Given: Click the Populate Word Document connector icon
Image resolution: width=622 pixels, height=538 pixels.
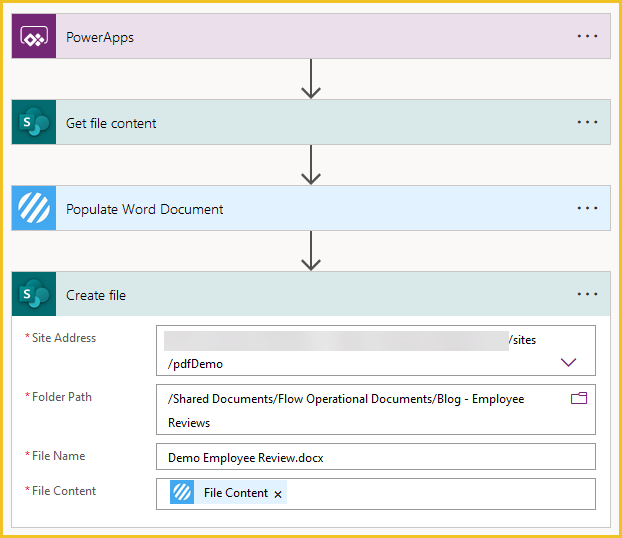Looking at the screenshot, I should 34,208.
